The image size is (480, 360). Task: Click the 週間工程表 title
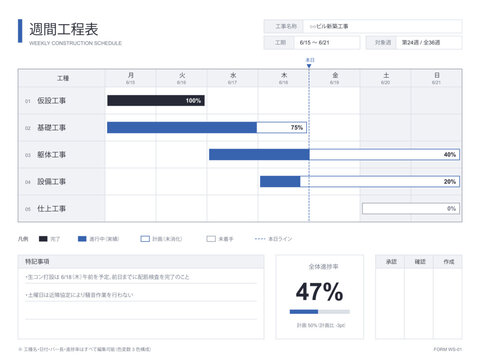pyautogui.click(x=64, y=29)
